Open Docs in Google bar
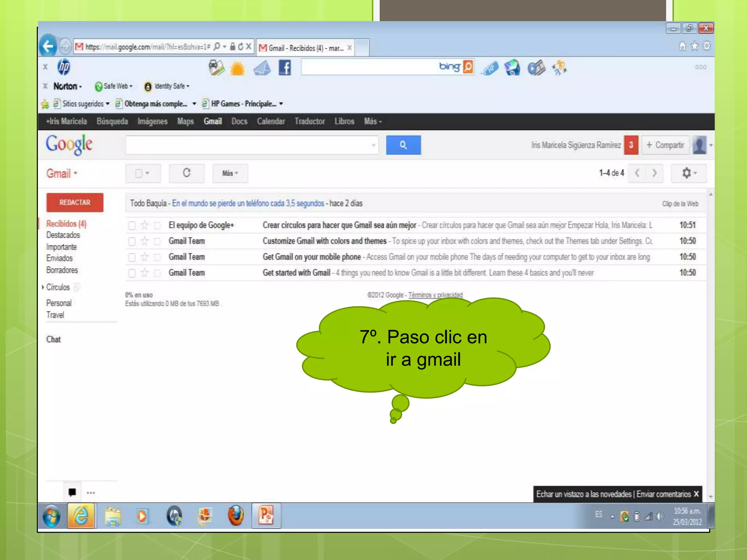This screenshot has width=747, height=560. coord(239,121)
